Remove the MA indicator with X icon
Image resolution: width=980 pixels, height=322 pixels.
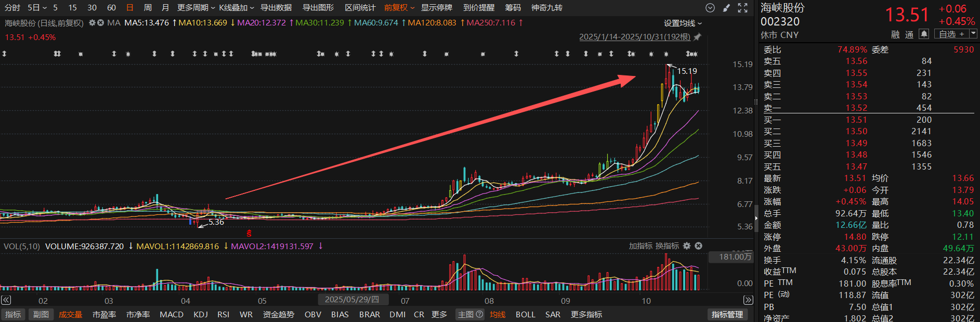100,23
